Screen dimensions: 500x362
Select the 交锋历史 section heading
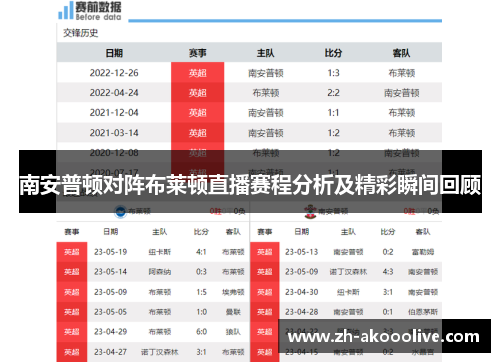pyautogui.click(x=81, y=33)
